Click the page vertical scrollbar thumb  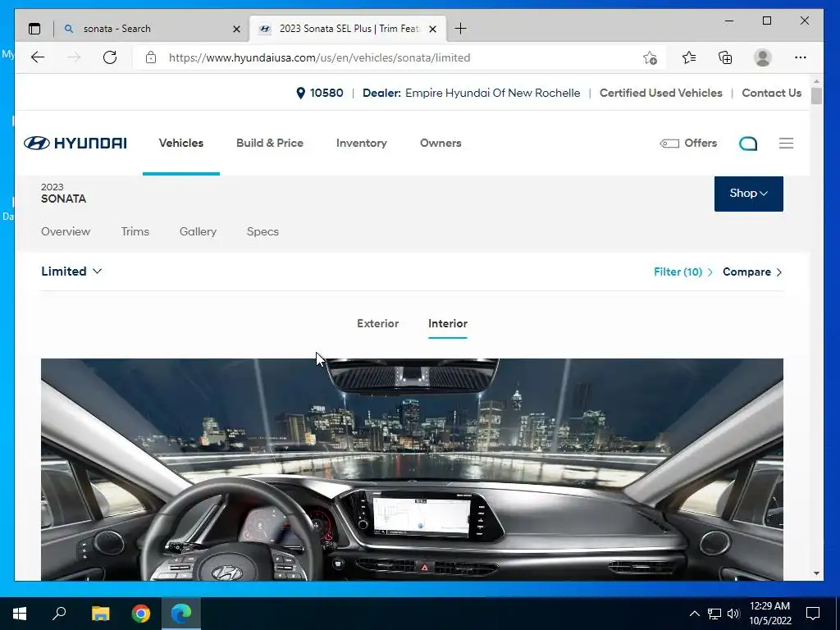(x=816, y=96)
